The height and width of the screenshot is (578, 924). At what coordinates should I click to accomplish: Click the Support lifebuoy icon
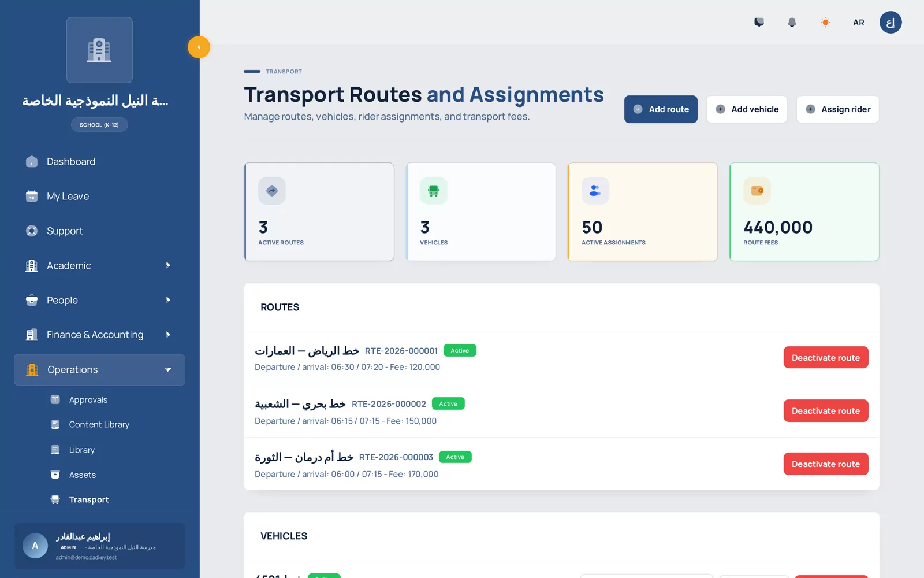click(32, 231)
